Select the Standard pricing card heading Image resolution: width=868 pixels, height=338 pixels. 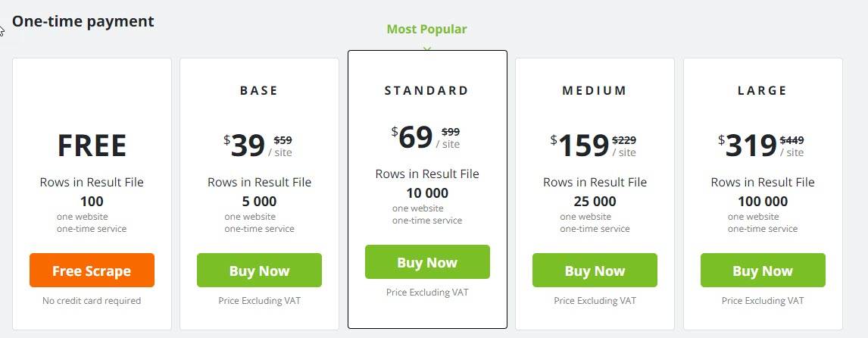click(426, 90)
